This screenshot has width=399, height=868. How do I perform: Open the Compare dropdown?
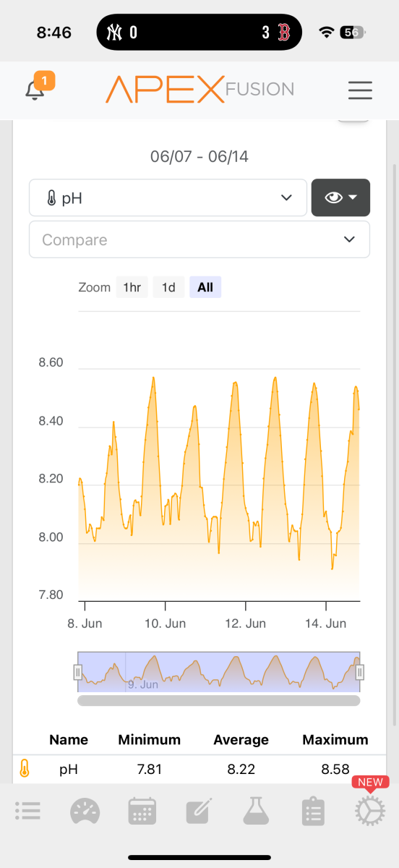pos(199,239)
